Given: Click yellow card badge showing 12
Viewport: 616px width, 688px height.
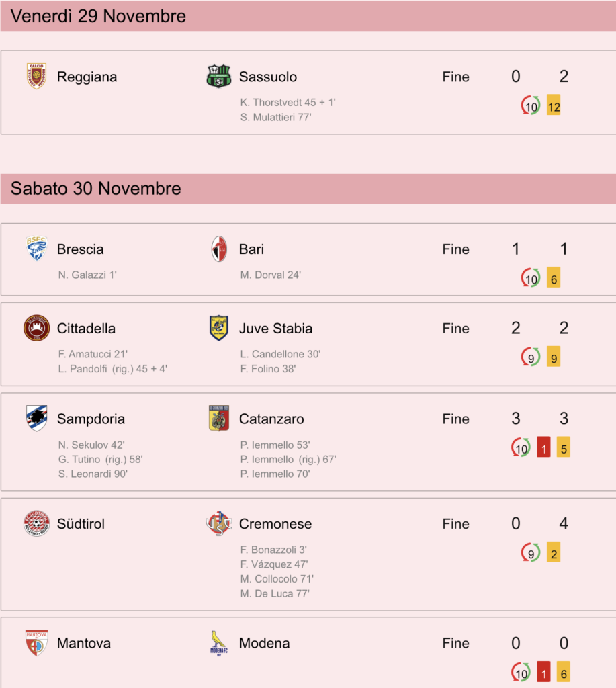Looking at the screenshot, I should (x=554, y=105).
